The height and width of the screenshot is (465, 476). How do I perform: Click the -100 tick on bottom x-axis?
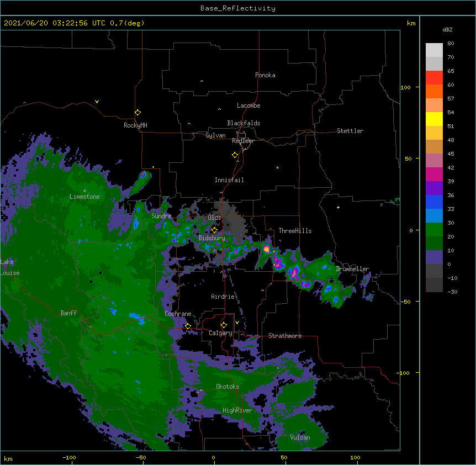point(69,457)
